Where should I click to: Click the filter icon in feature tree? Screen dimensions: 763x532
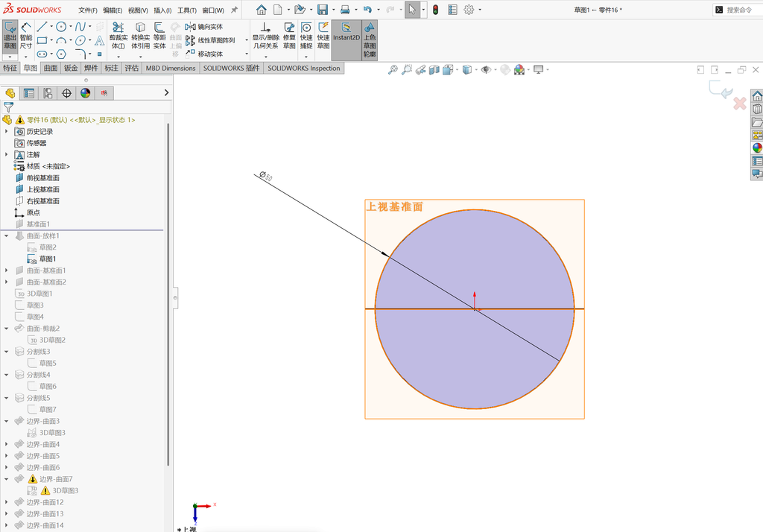[8, 107]
